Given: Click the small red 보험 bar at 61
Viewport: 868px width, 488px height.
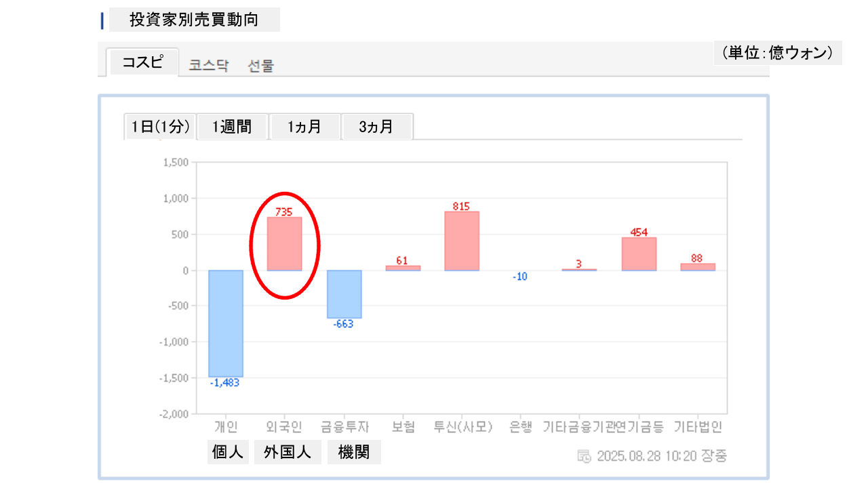Looking at the screenshot, I should 403,268.
